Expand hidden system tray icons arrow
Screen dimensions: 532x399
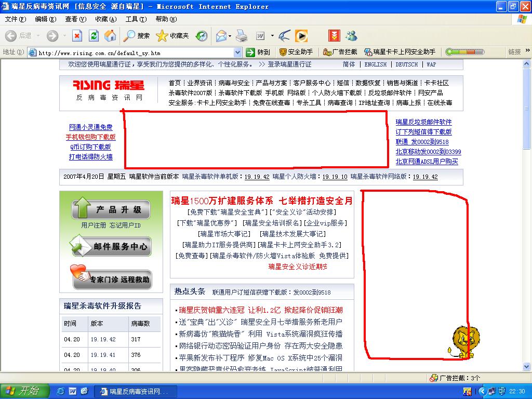(x=483, y=392)
